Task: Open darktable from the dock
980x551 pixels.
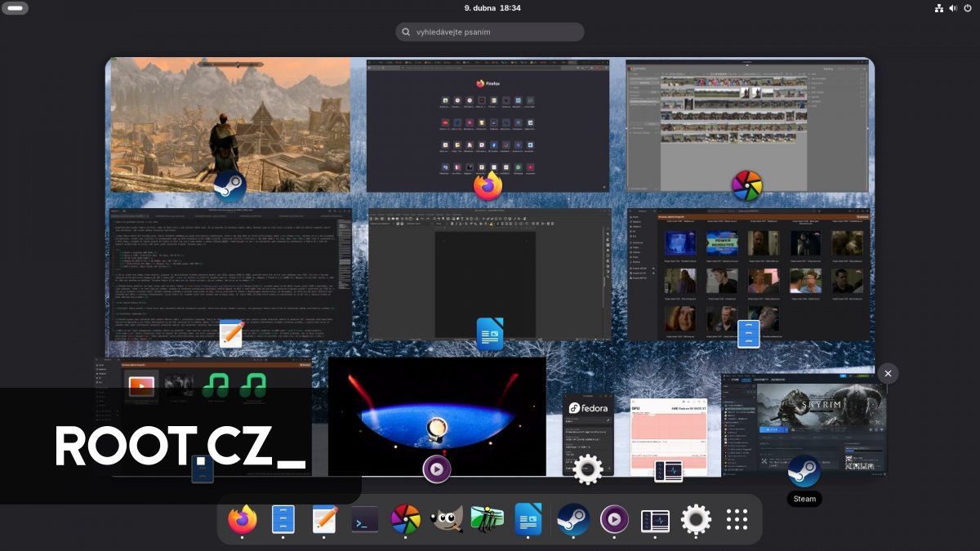Action: [406, 519]
